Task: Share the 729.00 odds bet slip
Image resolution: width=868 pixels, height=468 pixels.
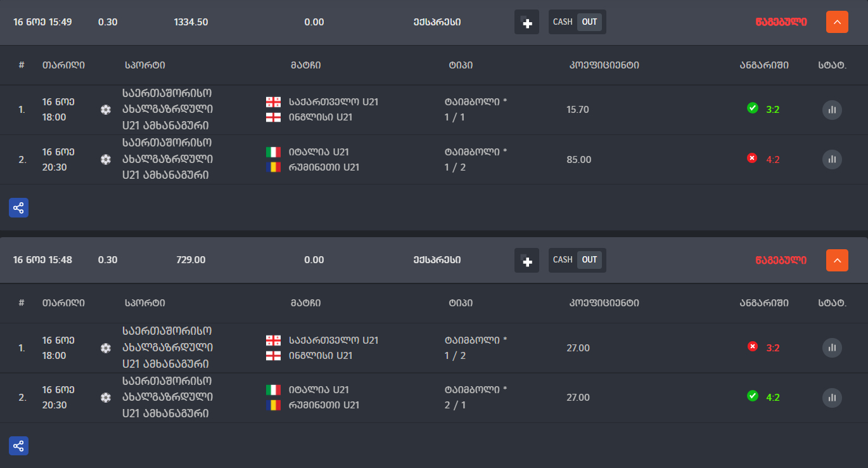Action: pos(18,446)
